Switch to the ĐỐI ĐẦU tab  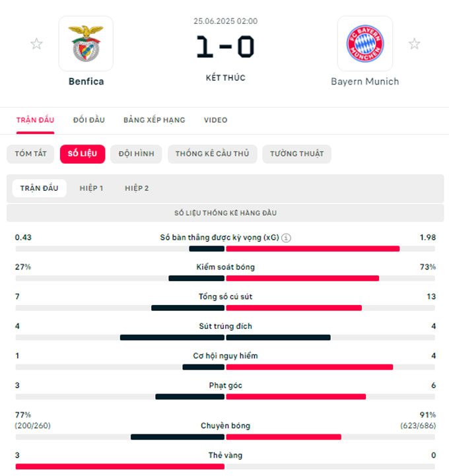coord(89,120)
